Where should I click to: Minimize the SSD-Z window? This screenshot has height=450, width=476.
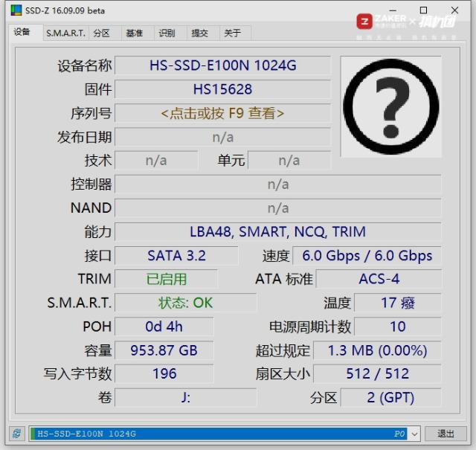click(393, 10)
